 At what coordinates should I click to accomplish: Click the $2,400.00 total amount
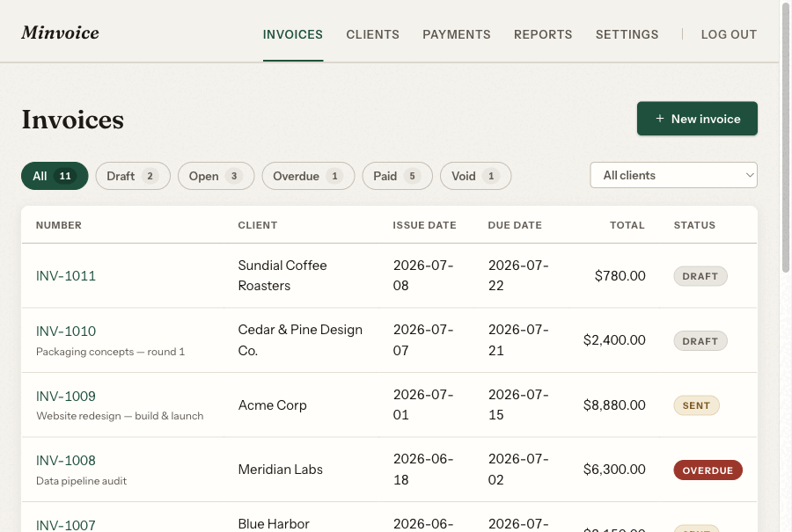point(614,340)
